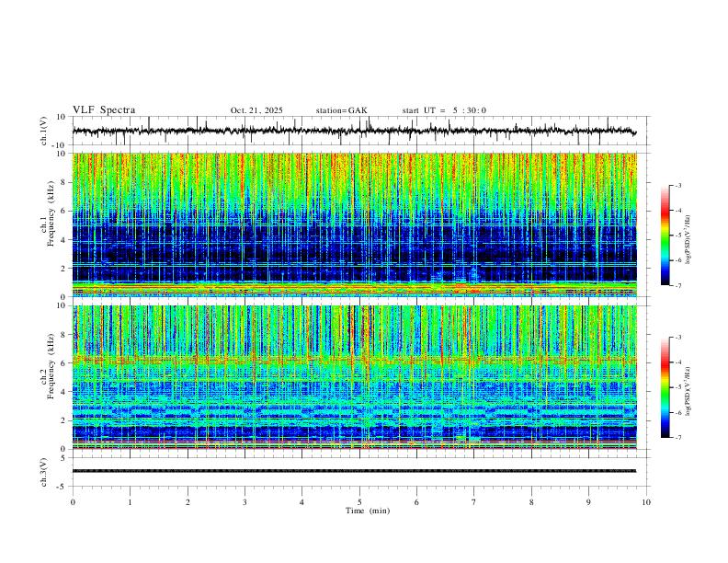Viewport: 728px width, 563px height.
Task: Click the ch.2 color bar "log(PSD)(V²/Hz)" label
Action: coord(688,392)
